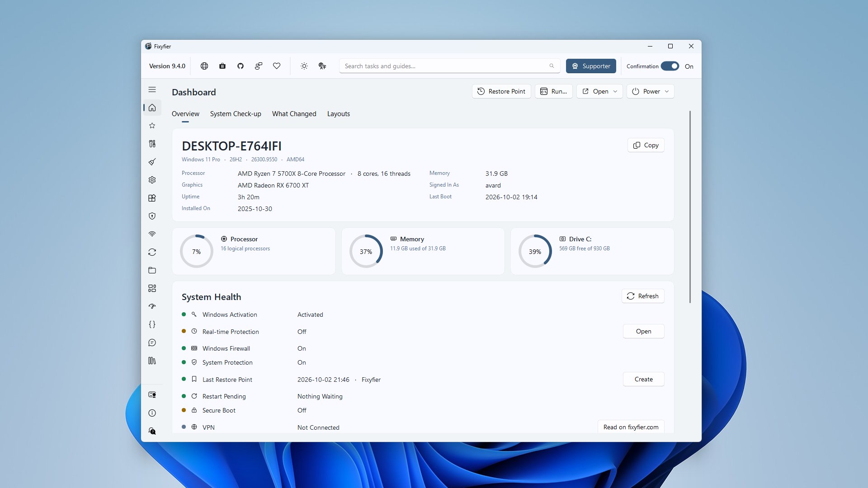Open the chat bubble sidebar icon

[x=152, y=343]
